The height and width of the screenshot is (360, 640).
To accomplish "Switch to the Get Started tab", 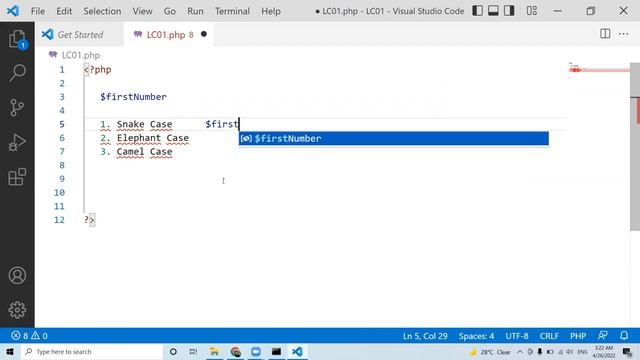I will (80, 35).
